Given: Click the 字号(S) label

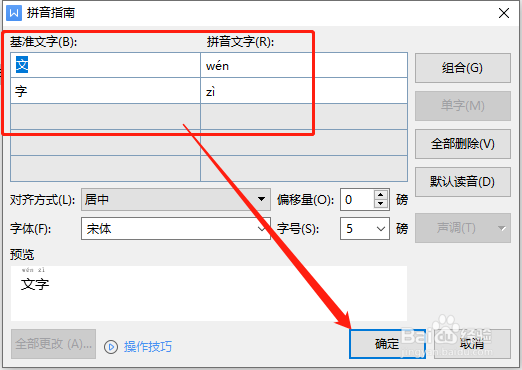Looking at the screenshot, I should coord(298,229).
